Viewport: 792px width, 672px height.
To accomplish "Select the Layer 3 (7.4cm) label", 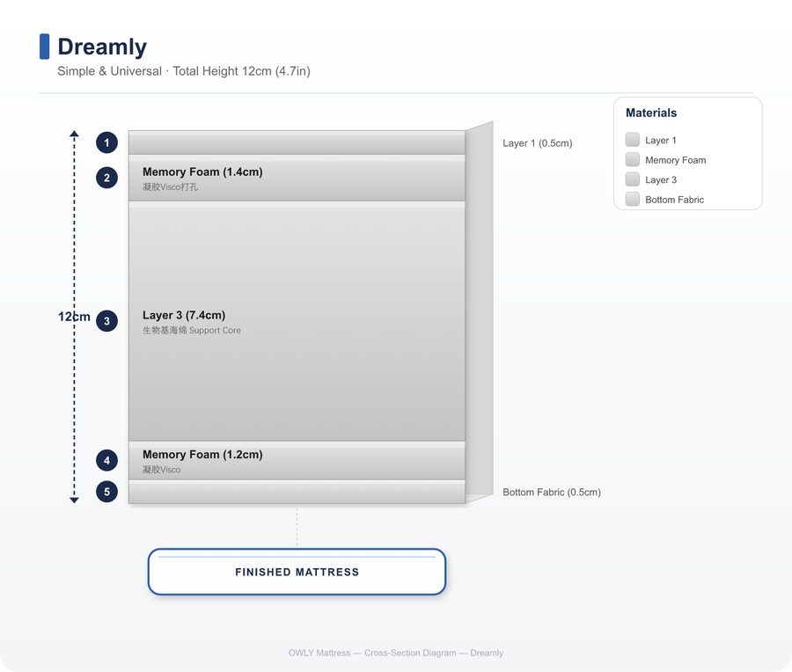I will pyautogui.click(x=184, y=315).
